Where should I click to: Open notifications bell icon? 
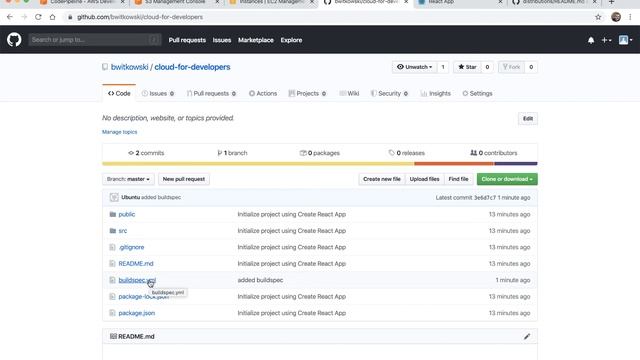(x=591, y=40)
